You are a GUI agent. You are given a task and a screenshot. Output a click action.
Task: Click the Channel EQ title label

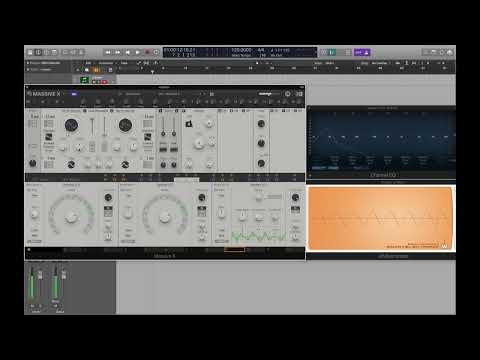(x=383, y=175)
